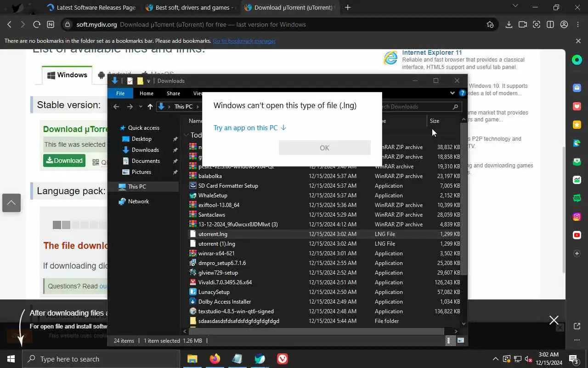Switch Explorer to the large thumbnails view icon
588x368 pixels.
[x=461, y=341]
